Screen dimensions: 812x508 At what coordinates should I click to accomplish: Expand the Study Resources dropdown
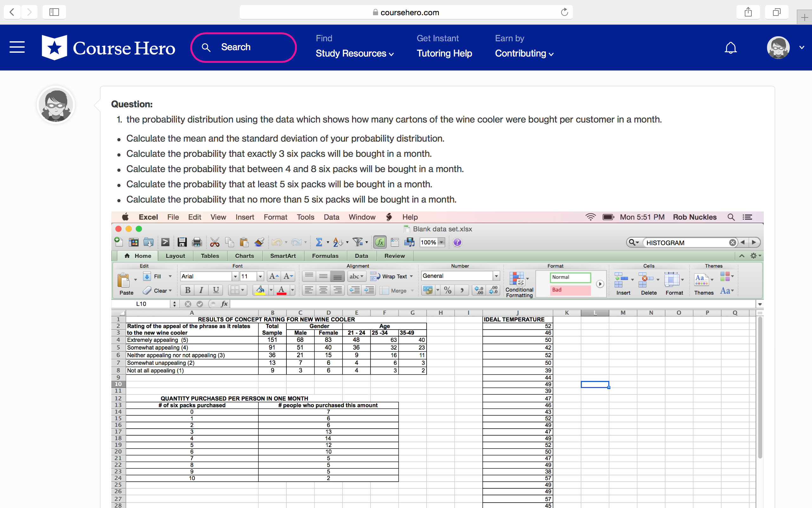355,53
